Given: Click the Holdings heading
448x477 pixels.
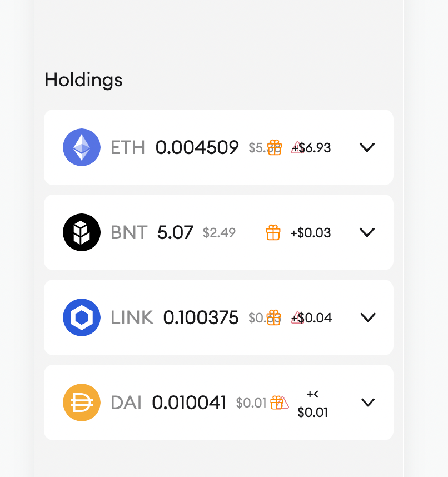Looking at the screenshot, I should tap(83, 80).
